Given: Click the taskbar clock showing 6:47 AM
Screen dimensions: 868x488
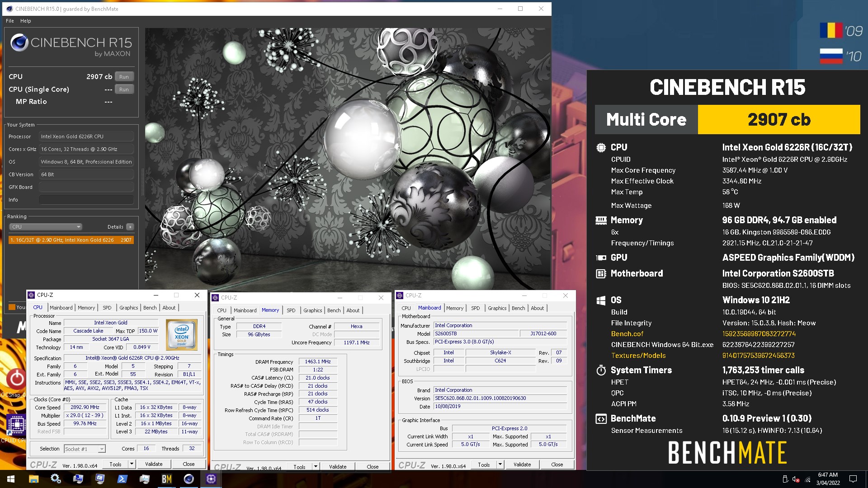Looking at the screenshot, I should [828, 479].
